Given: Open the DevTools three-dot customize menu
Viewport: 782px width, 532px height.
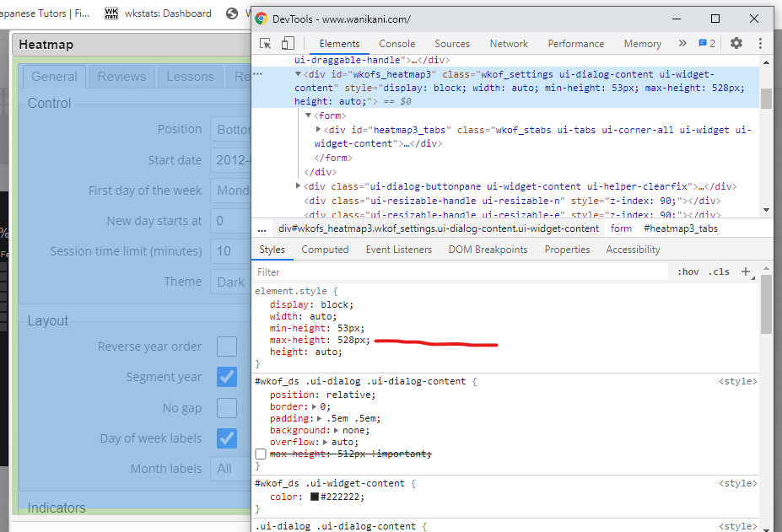Looking at the screenshot, I should (760, 44).
